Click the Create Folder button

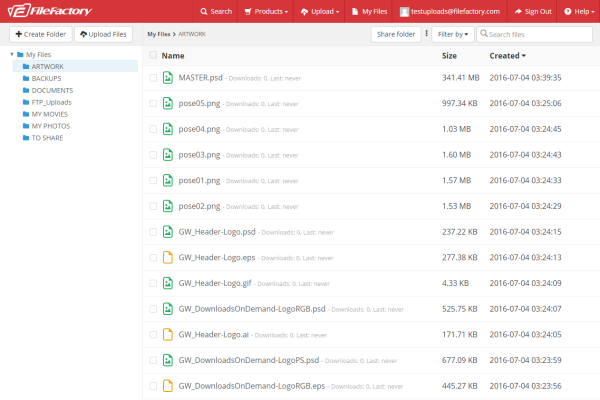38,34
